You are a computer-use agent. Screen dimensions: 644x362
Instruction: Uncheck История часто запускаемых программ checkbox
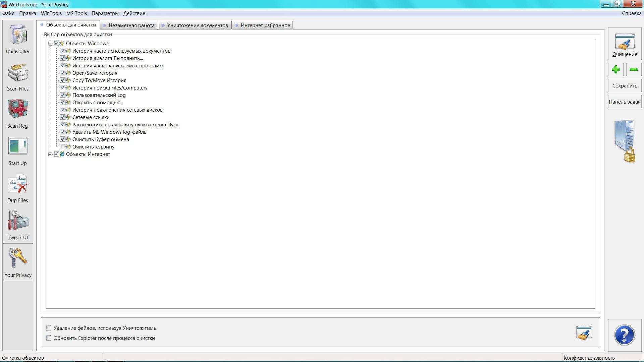63,66
